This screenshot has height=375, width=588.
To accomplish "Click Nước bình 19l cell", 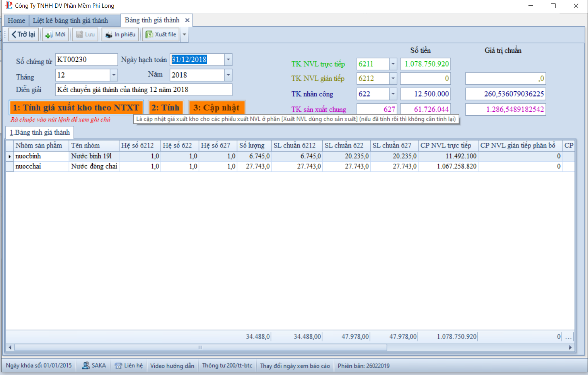I will click(94, 156).
